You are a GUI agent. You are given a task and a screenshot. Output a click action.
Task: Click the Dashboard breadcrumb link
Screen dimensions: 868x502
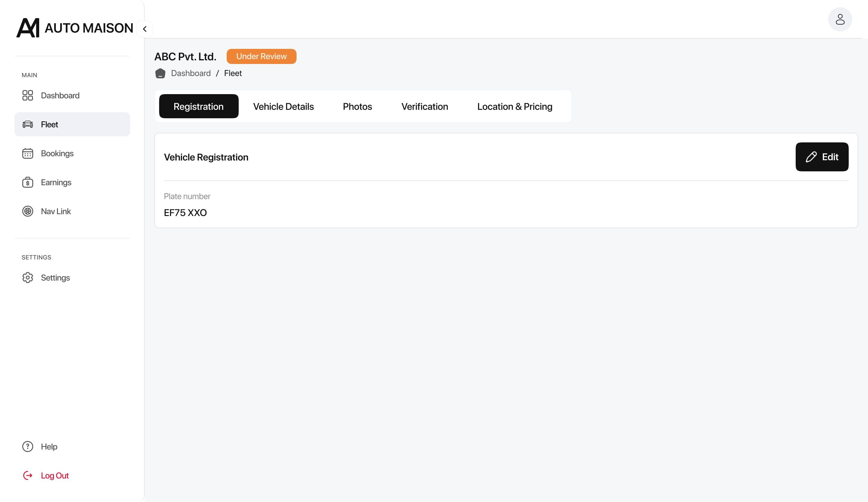191,73
